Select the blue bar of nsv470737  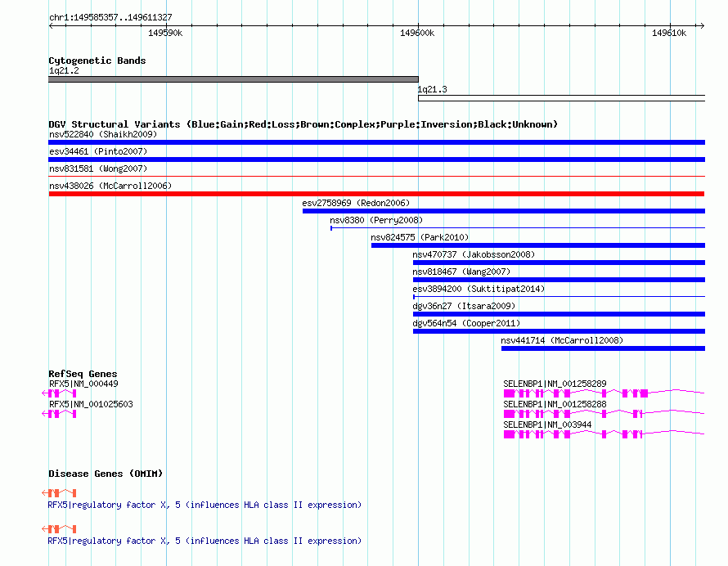[559, 263]
